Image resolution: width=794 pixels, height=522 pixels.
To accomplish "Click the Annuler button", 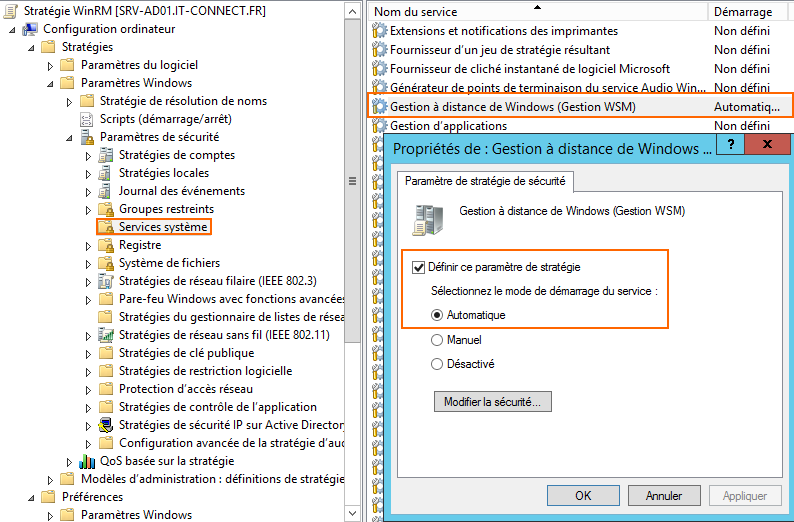I will tap(664, 496).
